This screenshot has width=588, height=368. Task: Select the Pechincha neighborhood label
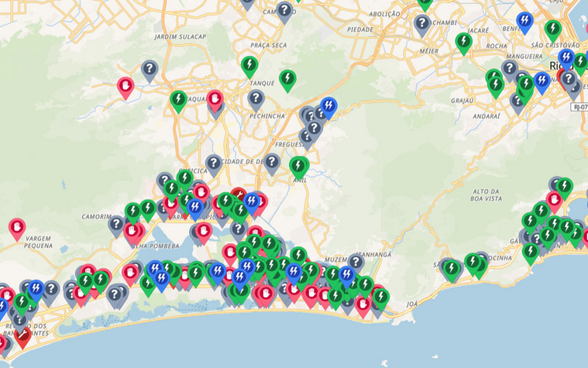tap(267, 117)
